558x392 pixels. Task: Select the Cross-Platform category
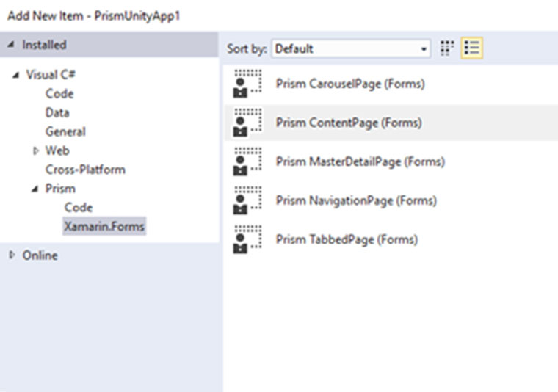pyautogui.click(x=85, y=170)
